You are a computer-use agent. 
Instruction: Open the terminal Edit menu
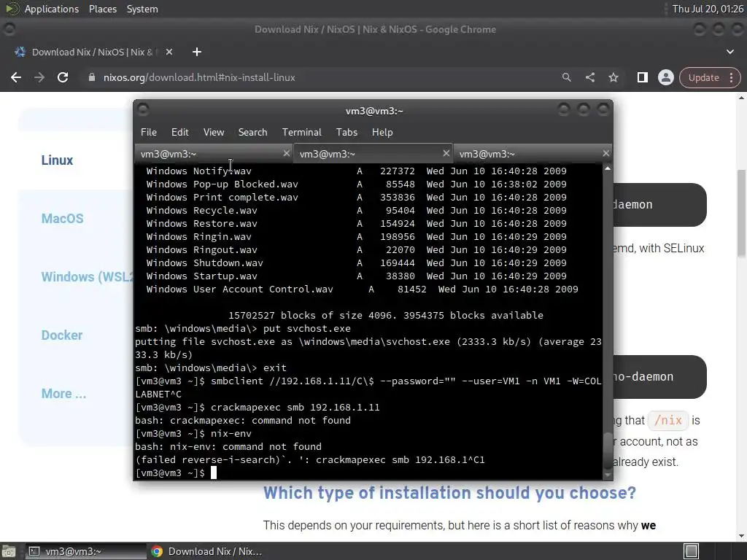point(179,133)
